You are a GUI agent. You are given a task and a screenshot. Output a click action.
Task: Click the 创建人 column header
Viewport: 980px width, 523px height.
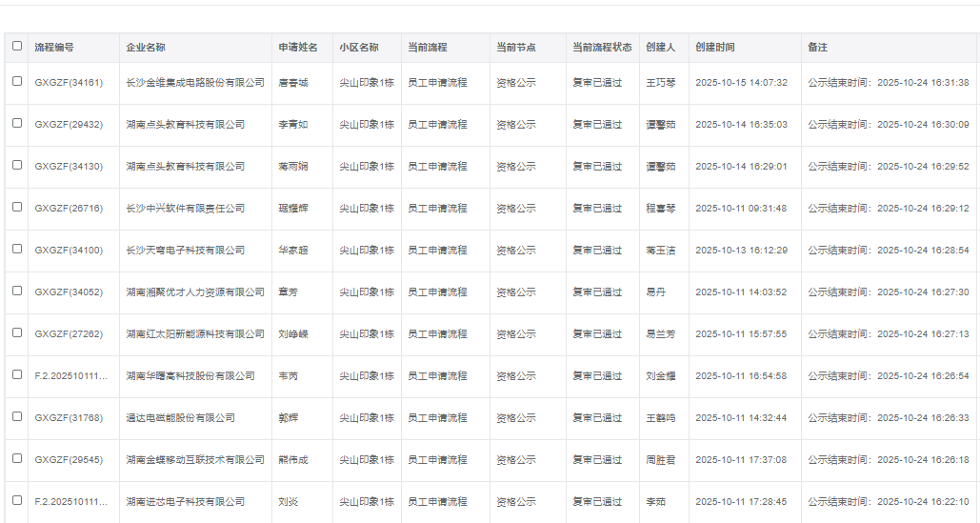(660, 48)
